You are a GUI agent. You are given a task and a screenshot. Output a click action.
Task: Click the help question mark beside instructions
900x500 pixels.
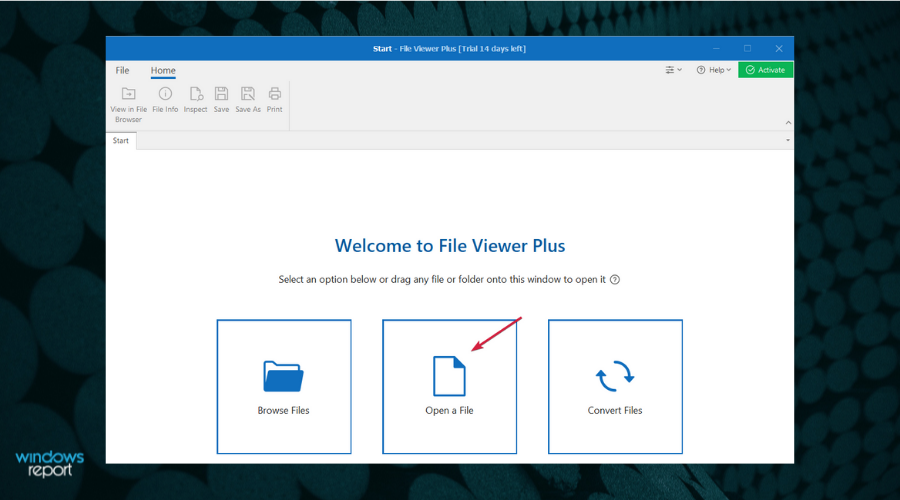[x=615, y=280]
